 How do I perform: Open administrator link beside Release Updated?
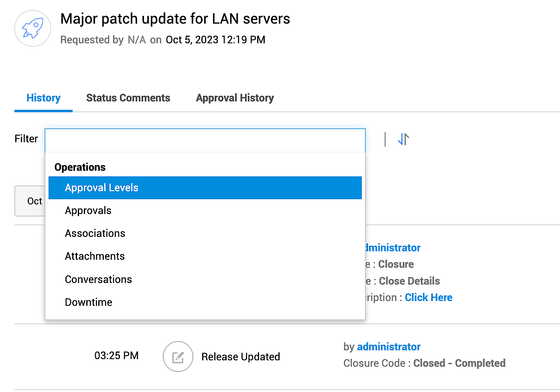[389, 347]
